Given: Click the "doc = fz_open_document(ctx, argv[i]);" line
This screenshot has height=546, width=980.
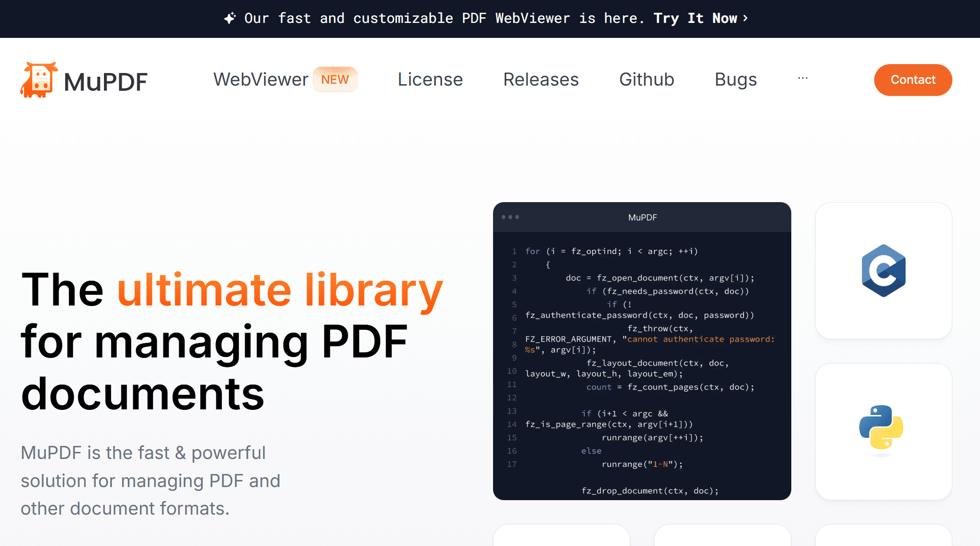Looking at the screenshot, I should point(660,278).
